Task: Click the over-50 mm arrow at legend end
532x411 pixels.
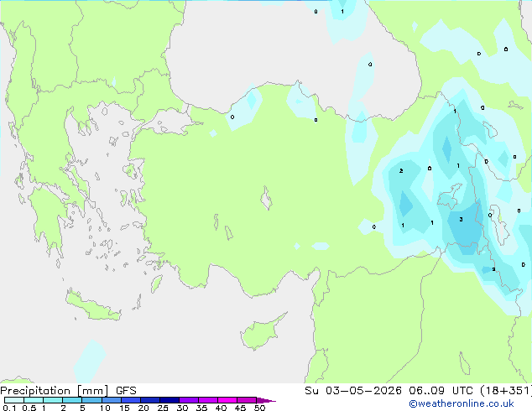Action: point(266,400)
